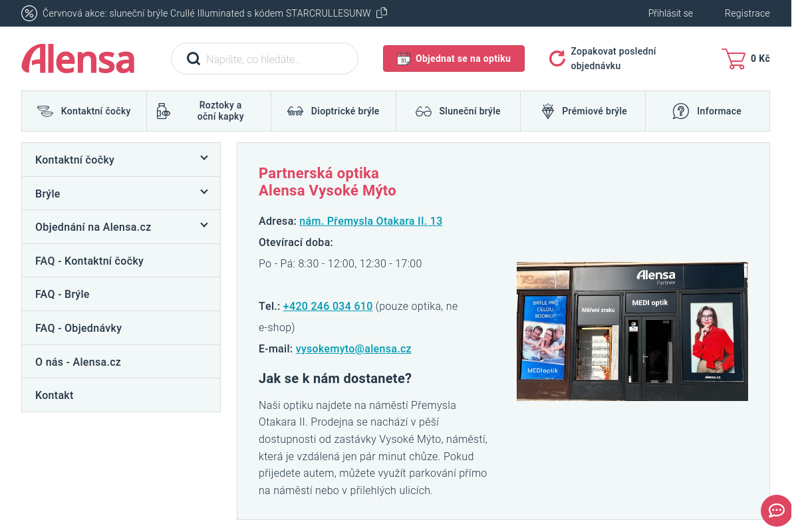Click the sunglasses icon in menu
Image resolution: width=798 pixels, height=532 pixels.
(x=424, y=112)
